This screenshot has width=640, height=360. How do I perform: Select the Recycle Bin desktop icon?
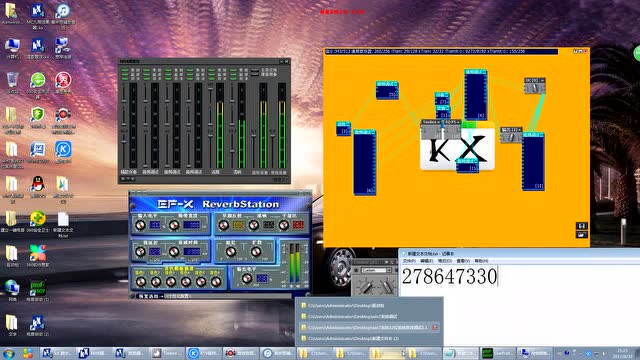point(13,80)
